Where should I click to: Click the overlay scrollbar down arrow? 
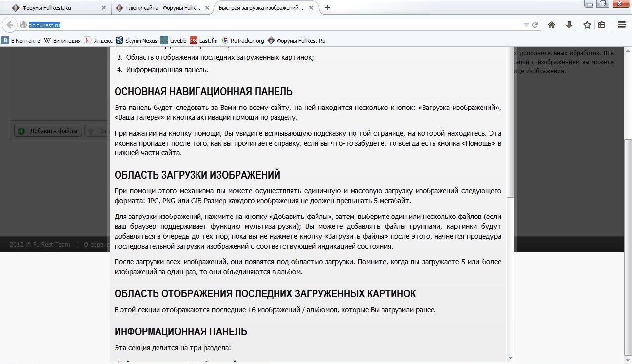(510, 358)
